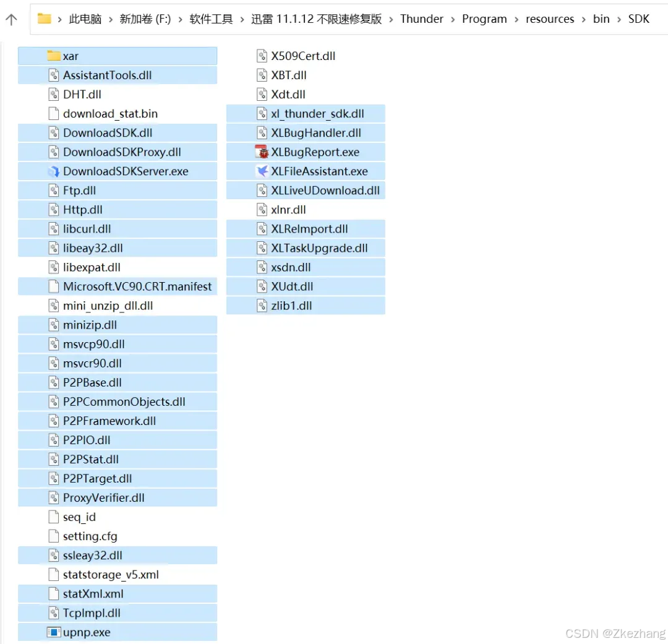This screenshot has height=644, width=668.
Task: Click SDK breadcrumb in address bar
Action: [638, 19]
